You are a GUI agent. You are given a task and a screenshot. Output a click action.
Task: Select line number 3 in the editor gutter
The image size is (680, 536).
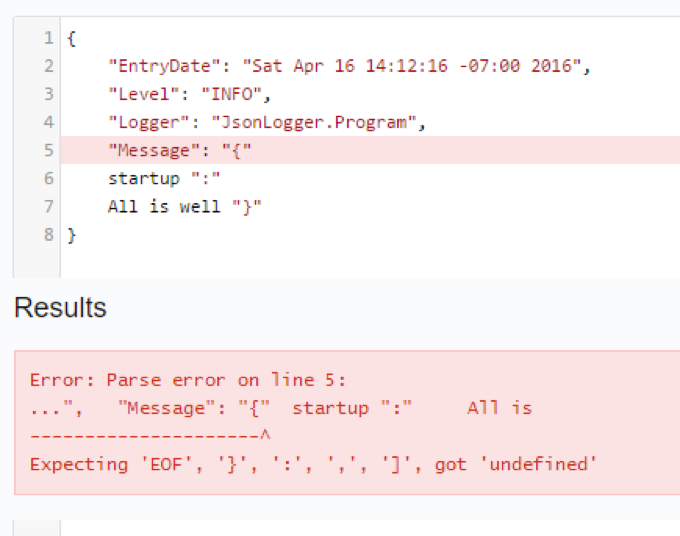48,95
